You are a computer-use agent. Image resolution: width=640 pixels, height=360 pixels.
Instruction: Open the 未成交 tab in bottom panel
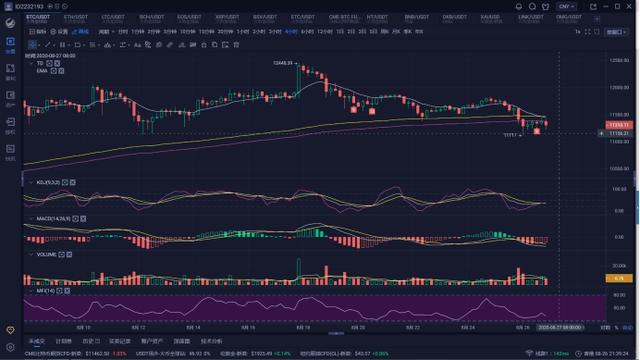click(x=36, y=341)
